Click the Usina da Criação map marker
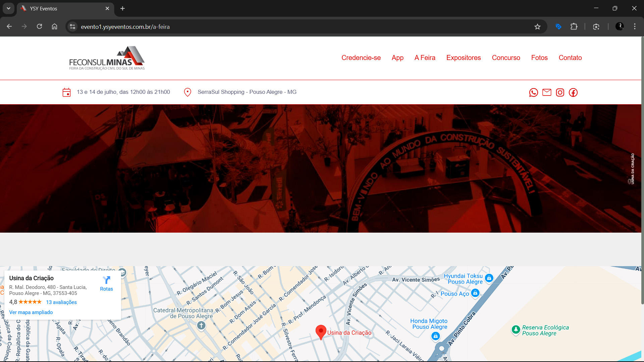Viewport: 644px width, 362px height. (321, 331)
